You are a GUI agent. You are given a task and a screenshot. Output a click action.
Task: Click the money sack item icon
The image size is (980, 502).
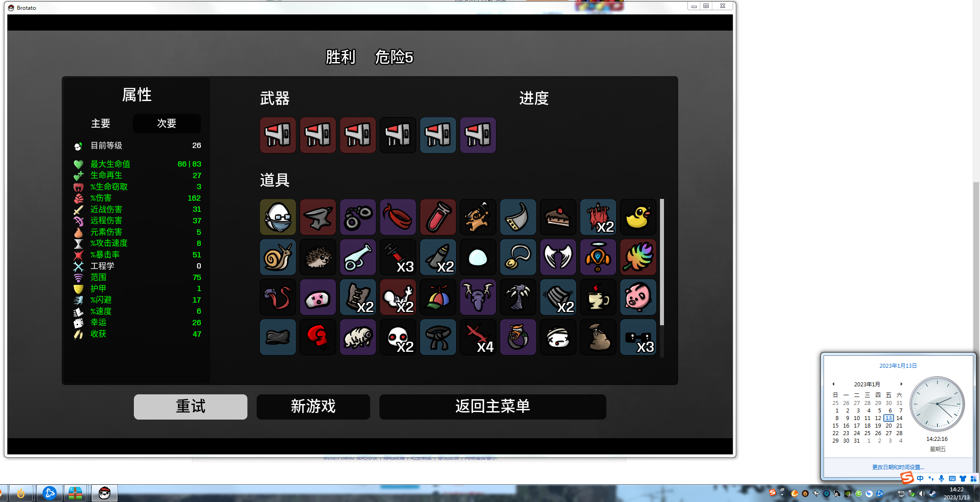[598, 337]
